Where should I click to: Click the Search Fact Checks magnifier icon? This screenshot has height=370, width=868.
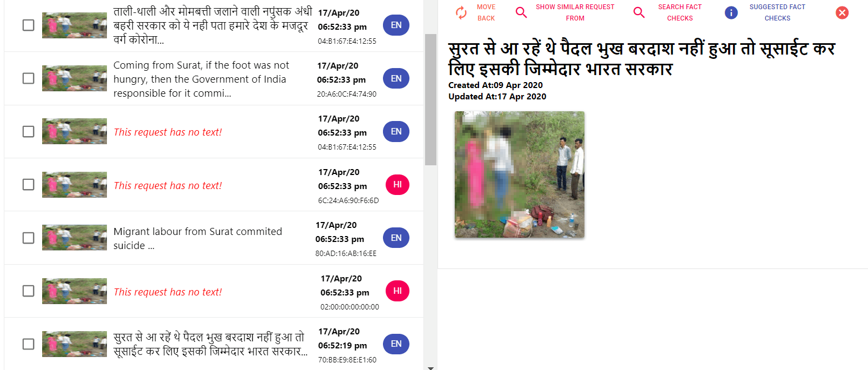coord(639,12)
